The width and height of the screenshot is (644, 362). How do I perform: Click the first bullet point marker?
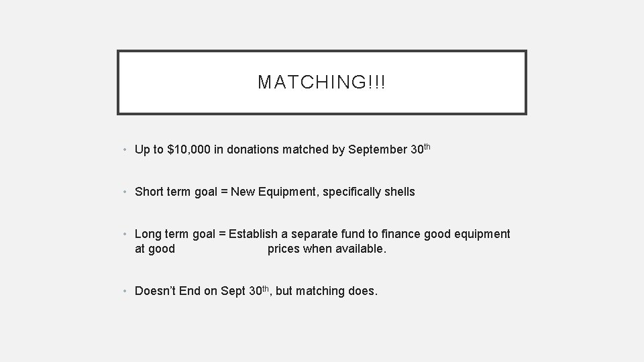(x=127, y=151)
